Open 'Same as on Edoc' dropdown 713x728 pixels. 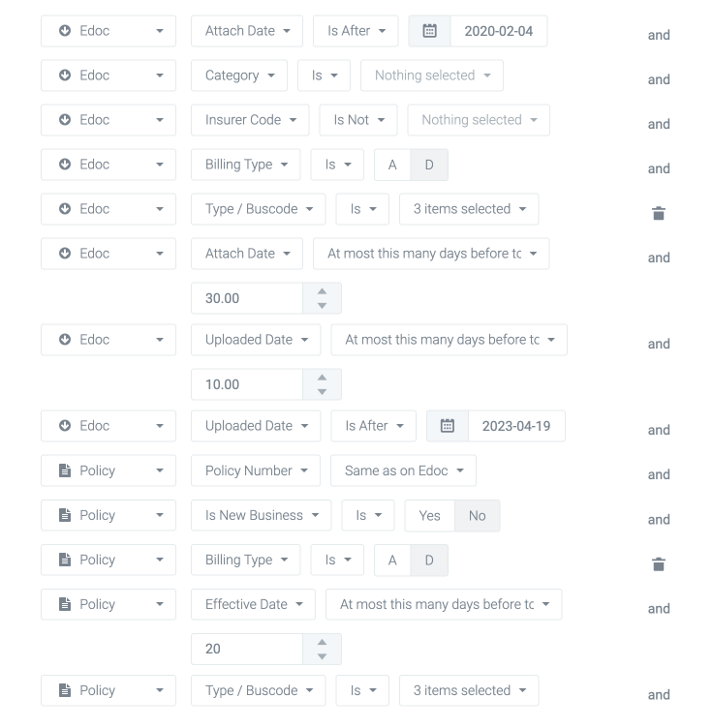(x=403, y=470)
